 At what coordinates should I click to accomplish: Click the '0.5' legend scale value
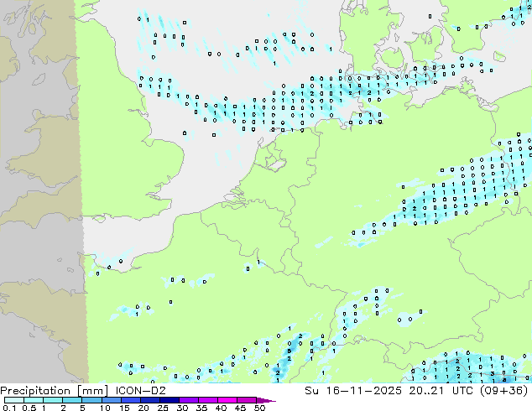coord(29,408)
